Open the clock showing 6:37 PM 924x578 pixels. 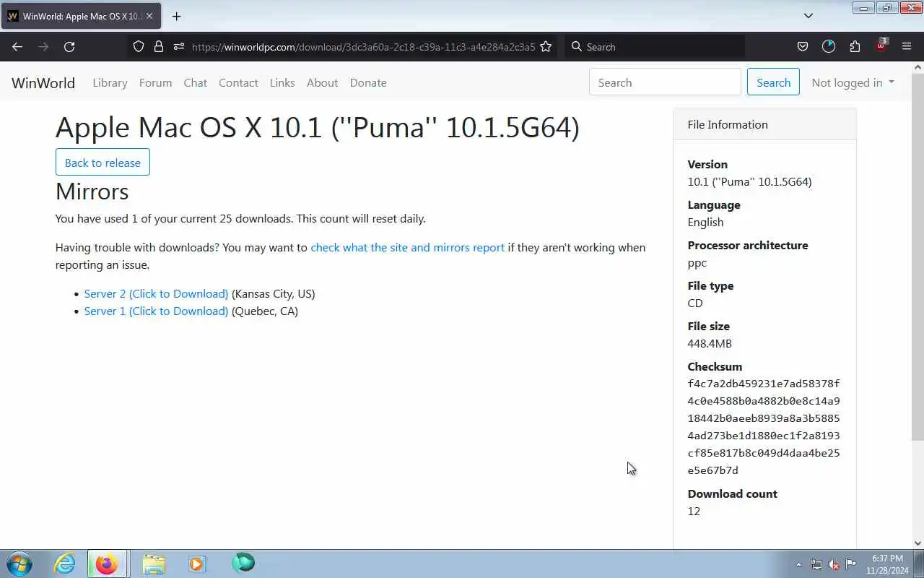[887, 564]
